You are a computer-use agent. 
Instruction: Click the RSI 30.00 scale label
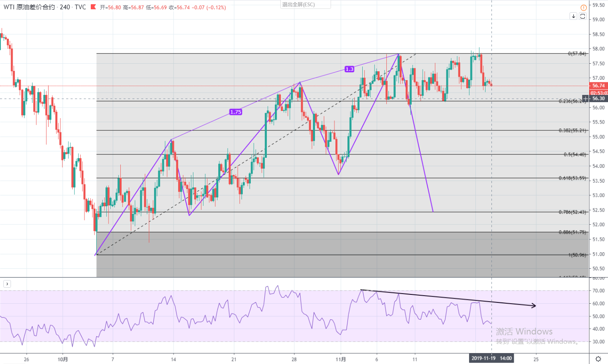[599, 342]
